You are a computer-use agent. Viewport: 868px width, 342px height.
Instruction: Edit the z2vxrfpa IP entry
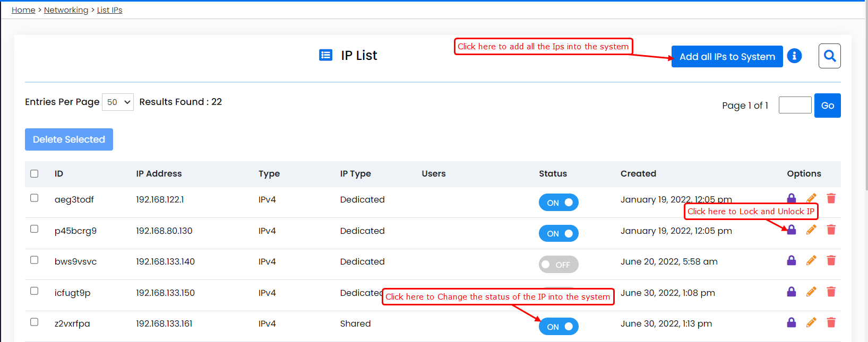coord(811,322)
